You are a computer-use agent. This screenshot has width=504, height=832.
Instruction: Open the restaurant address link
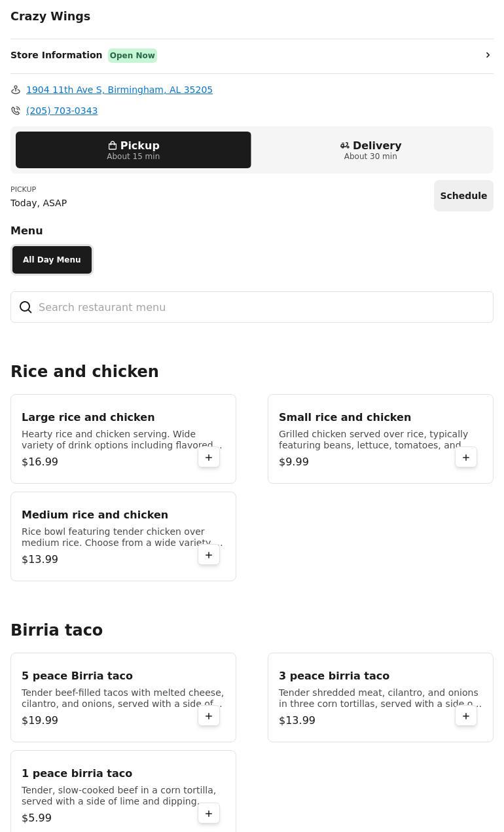119,89
